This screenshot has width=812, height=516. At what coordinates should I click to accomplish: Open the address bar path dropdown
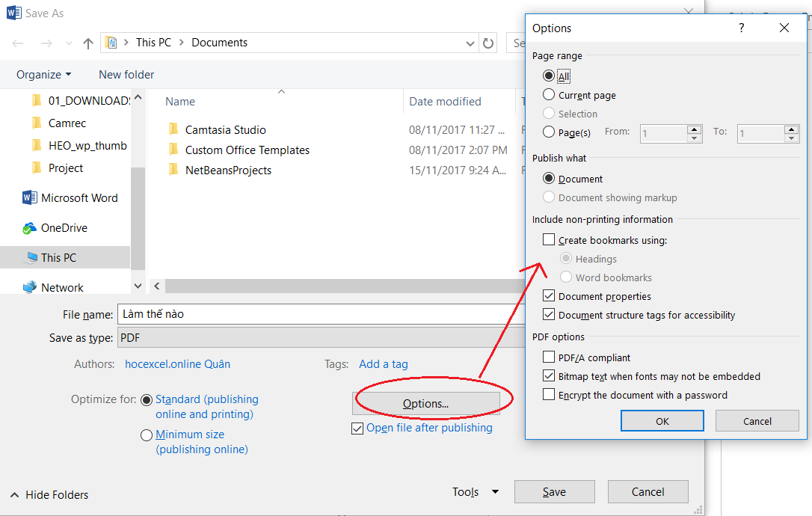pyautogui.click(x=470, y=43)
